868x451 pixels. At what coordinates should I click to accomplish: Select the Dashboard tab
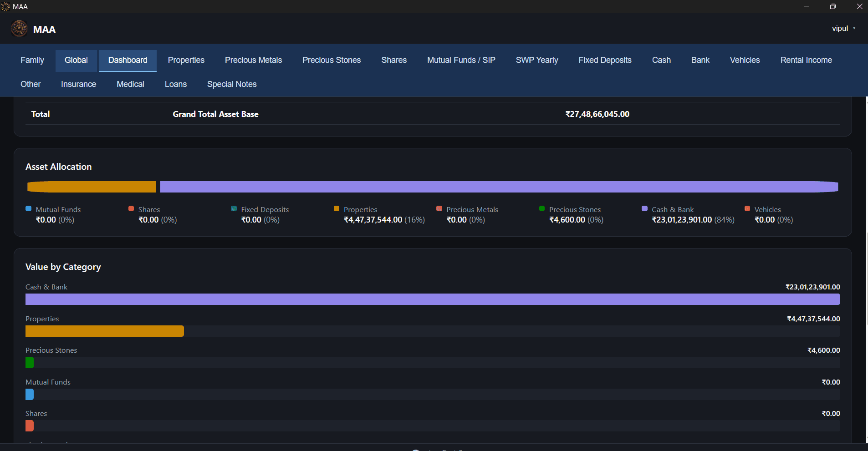coord(128,60)
